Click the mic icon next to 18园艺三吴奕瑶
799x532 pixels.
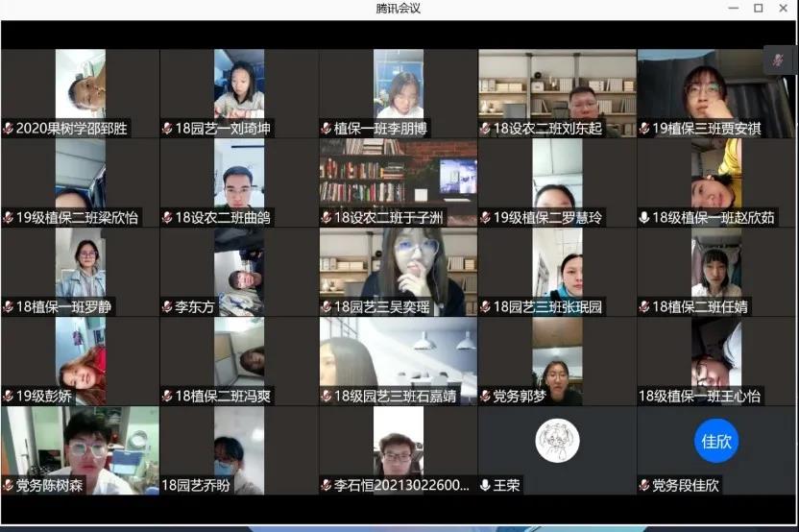pos(327,307)
